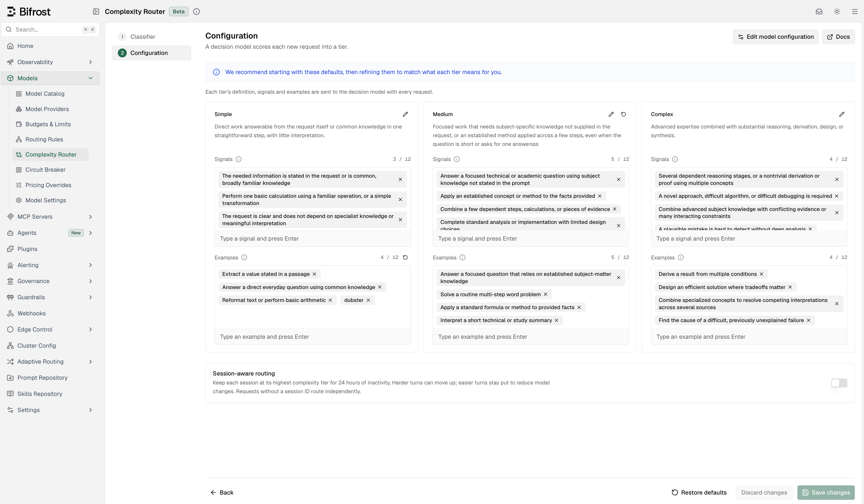Open Circuit Breaker page

(x=51, y=170)
